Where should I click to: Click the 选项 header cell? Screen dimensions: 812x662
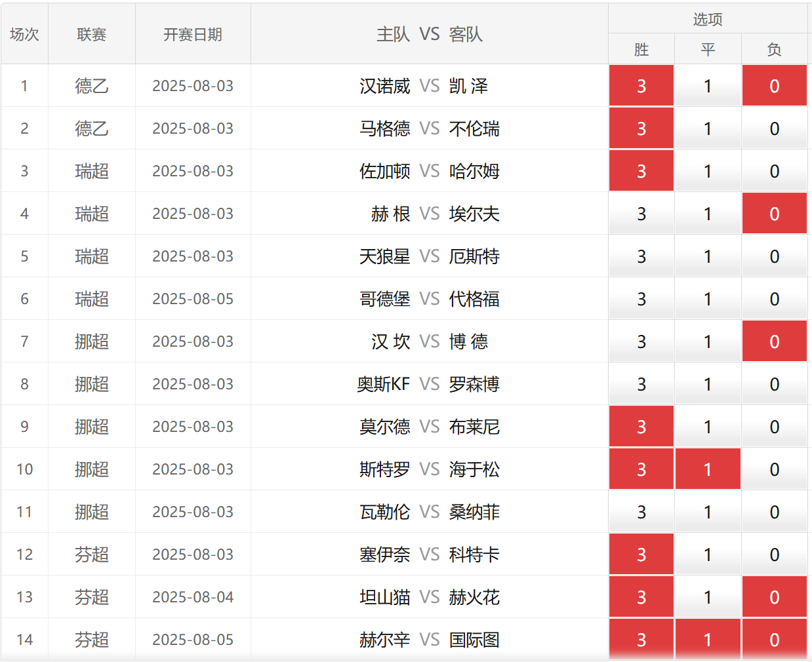point(708,19)
